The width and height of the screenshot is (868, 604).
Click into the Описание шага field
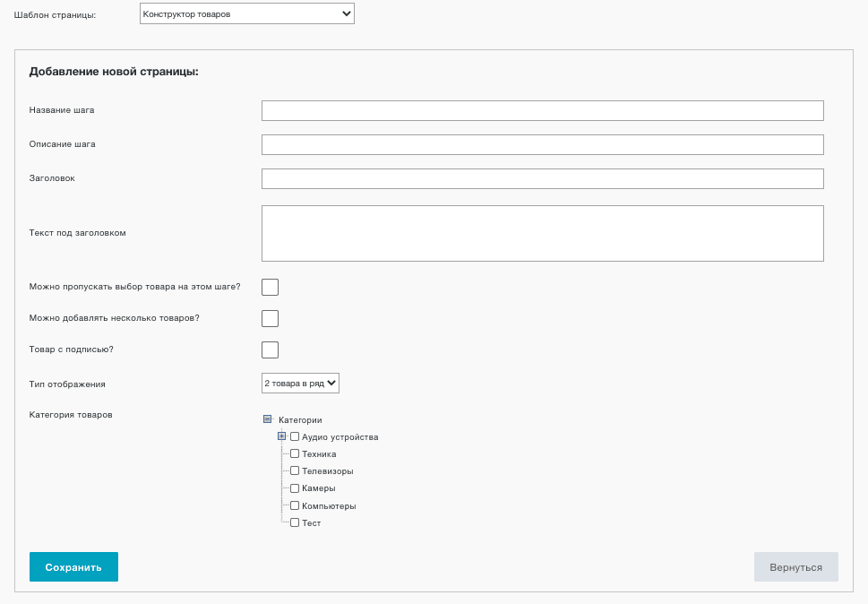pyautogui.click(x=543, y=144)
